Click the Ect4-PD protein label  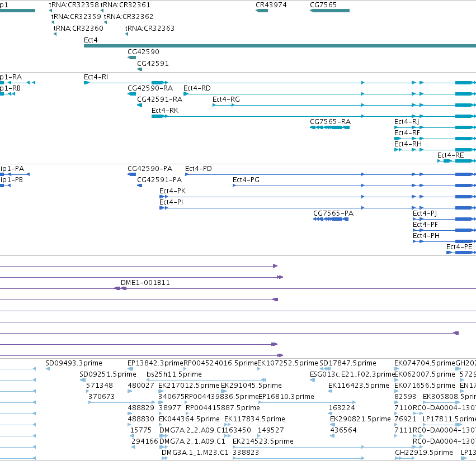[x=199, y=169]
